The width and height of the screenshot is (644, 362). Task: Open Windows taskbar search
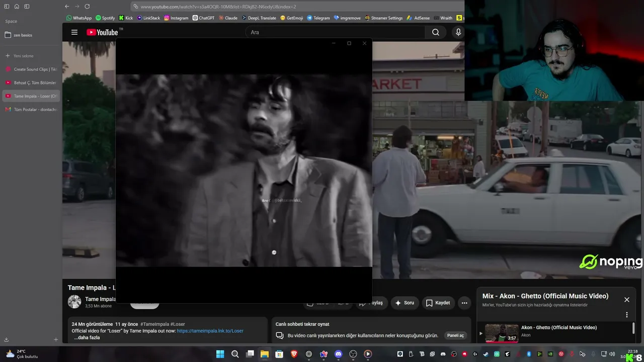click(x=235, y=354)
